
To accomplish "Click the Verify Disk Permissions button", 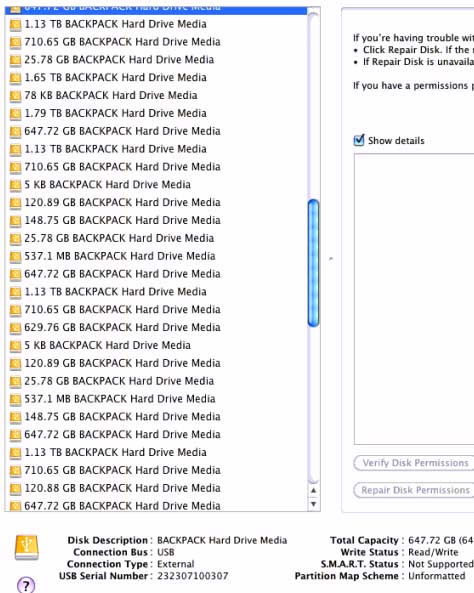I will pos(415,463).
